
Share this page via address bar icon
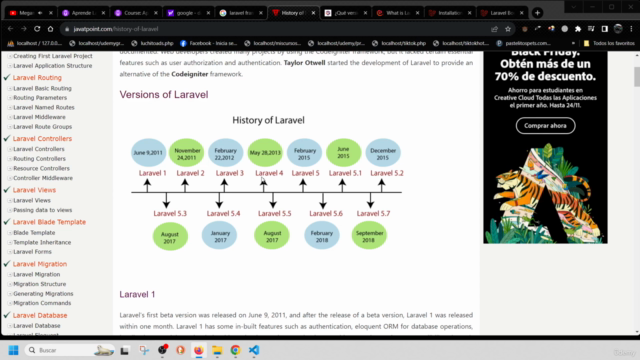494,29
